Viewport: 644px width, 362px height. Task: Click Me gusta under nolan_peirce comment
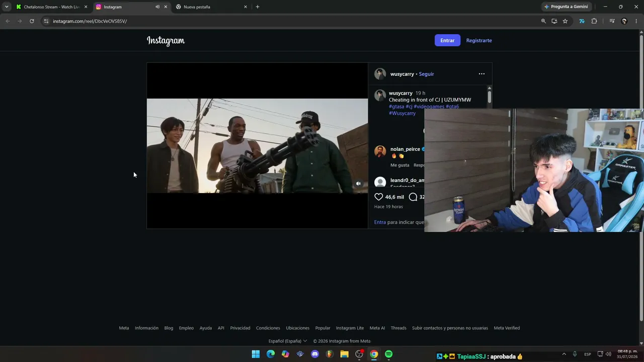[x=400, y=165]
